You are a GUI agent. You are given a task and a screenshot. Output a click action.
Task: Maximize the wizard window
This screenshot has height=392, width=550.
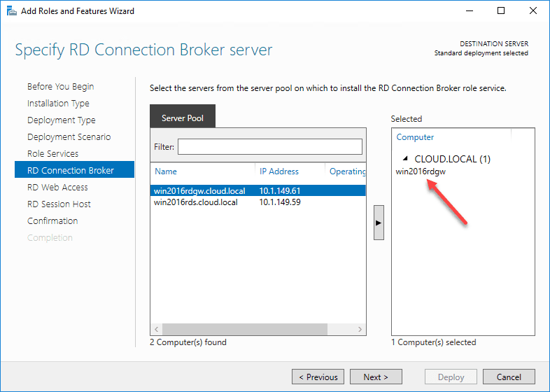pyautogui.click(x=501, y=11)
